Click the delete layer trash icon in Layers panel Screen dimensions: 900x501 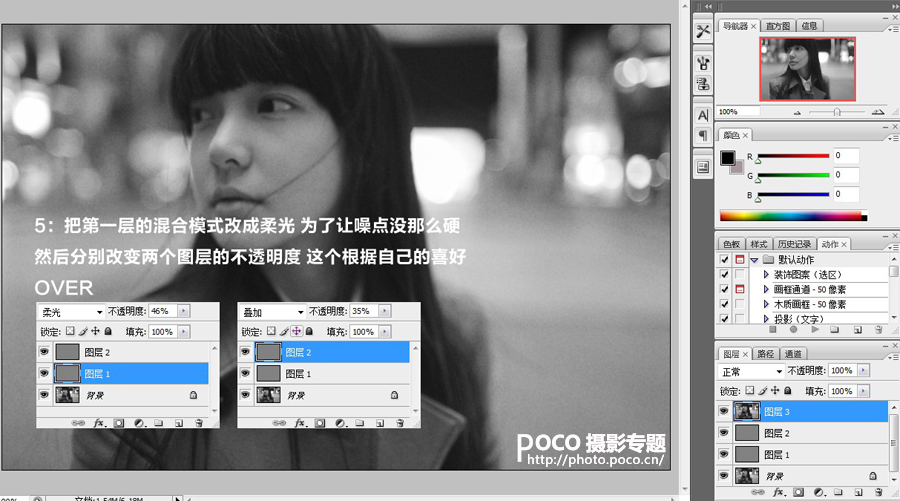click(x=878, y=492)
